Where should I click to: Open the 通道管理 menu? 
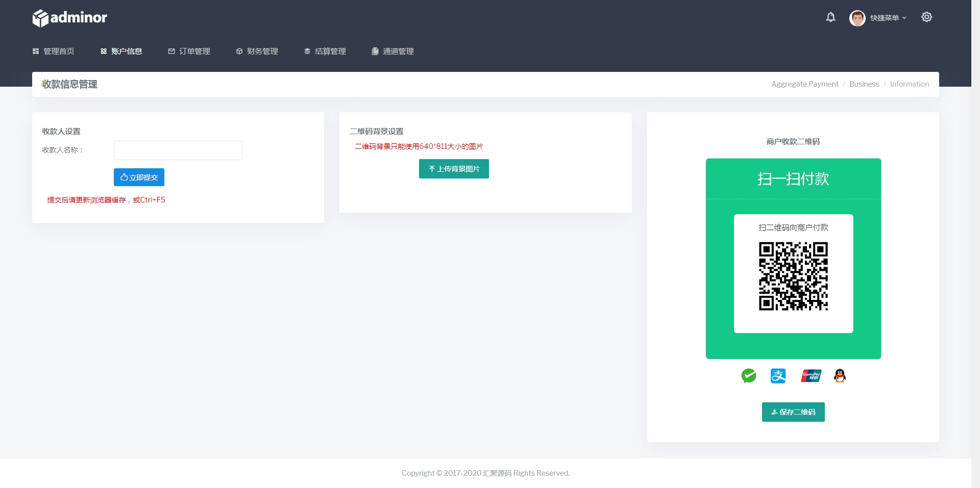[393, 51]
